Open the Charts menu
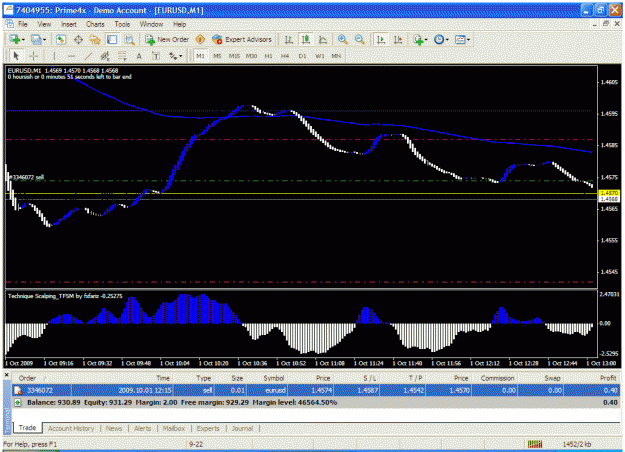The image size is (625, 452). click(x=95, y=24)
